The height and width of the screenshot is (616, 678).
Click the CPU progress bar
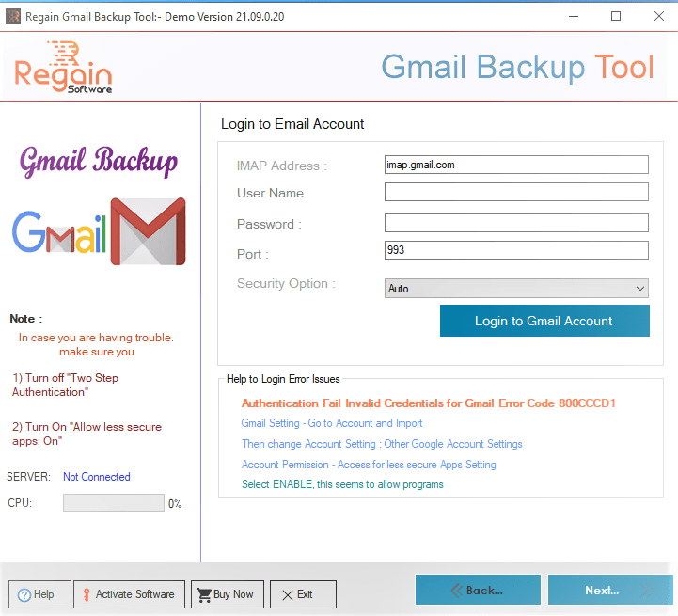(114, 502)
